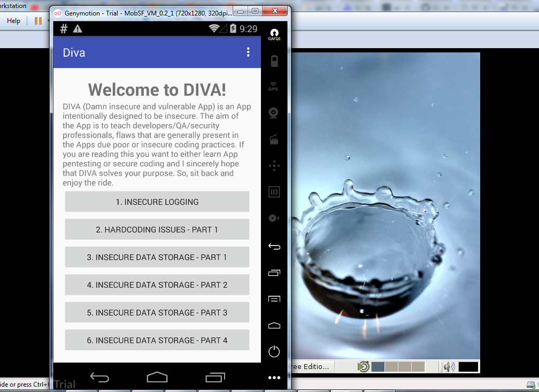
Task: Tap the 9:29 clock in status bar
Action: click(x=248, y=29)
